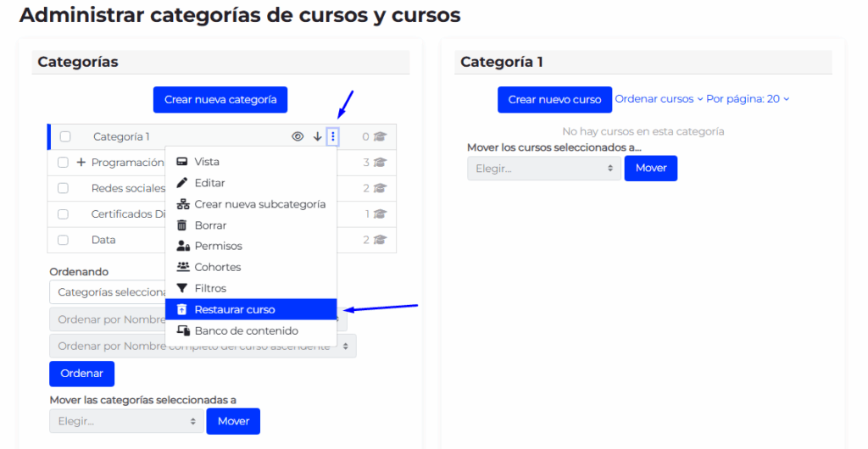Viewport: 868px width, 449px height.
Task: Click the trash icon next to Borrar
Action: [x=181, y=225]
